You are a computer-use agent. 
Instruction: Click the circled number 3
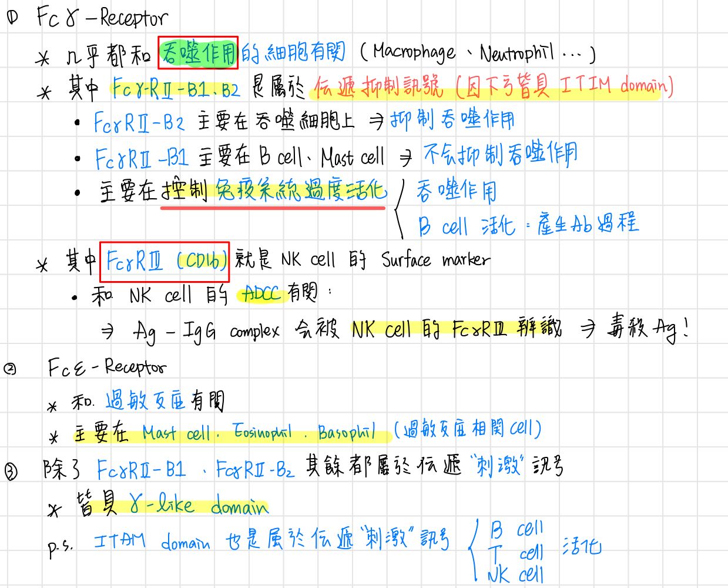coord(11,471)
